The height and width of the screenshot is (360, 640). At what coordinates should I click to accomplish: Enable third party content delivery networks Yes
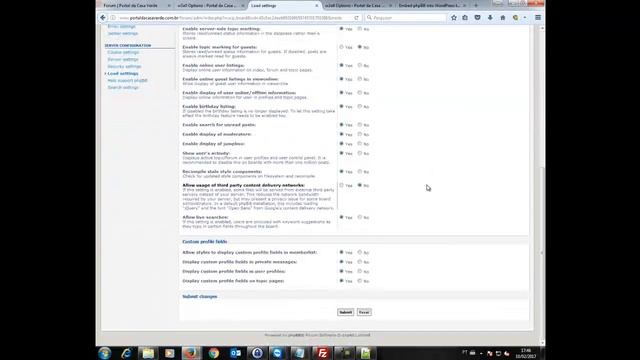pos(342,185)
